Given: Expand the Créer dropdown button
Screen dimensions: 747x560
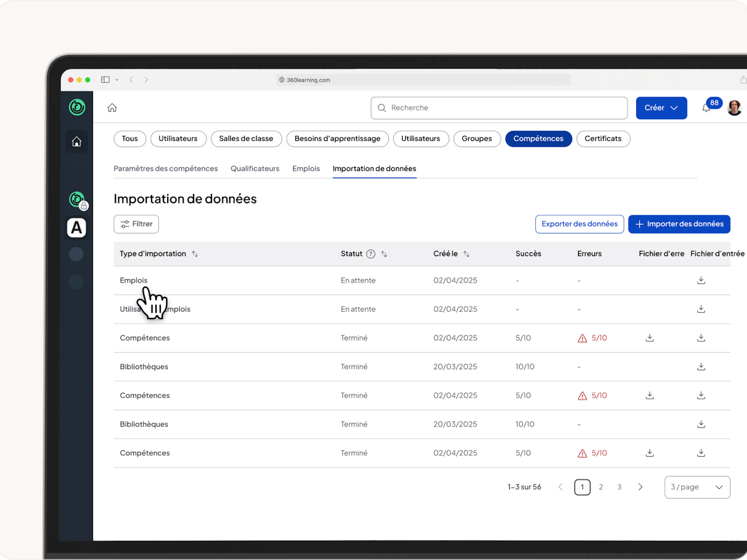Looking at the screenshot, I should pos(661,108).
